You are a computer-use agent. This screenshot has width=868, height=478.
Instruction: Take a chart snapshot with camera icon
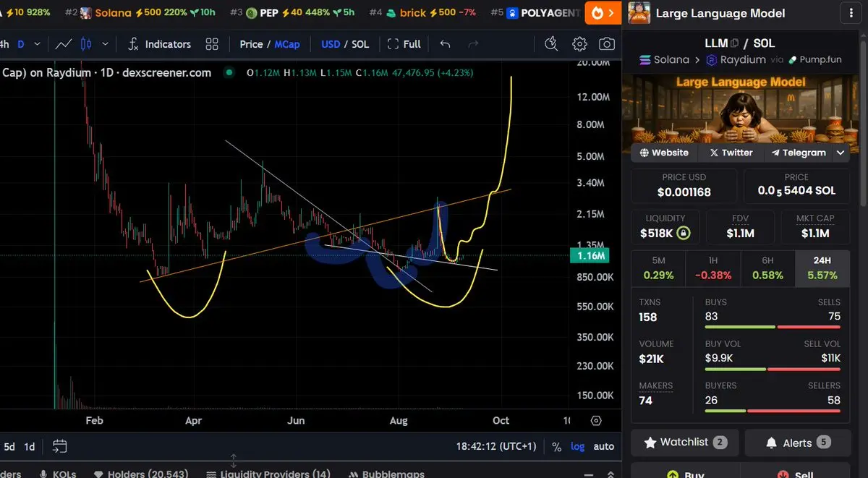[607, 44]
